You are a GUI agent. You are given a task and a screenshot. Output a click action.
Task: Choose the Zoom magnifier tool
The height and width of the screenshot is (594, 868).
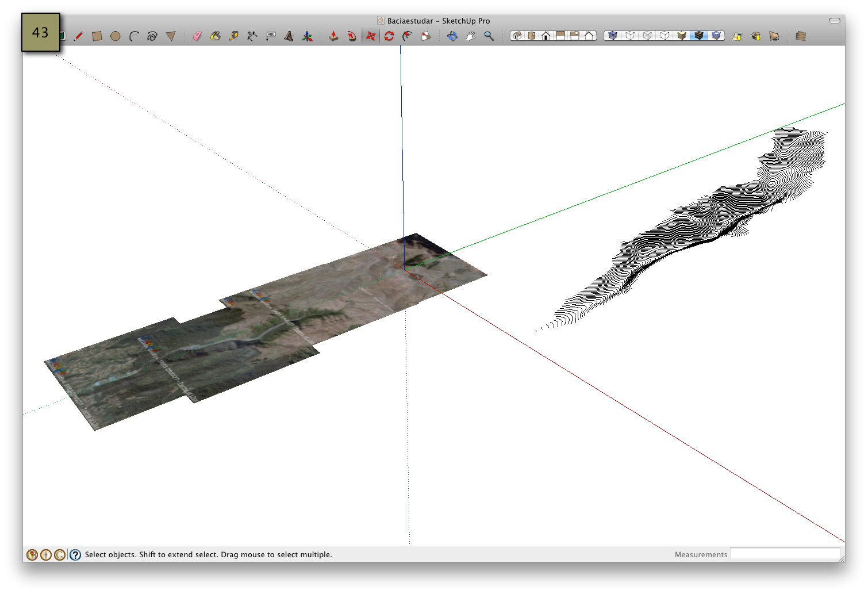(489, 36)
